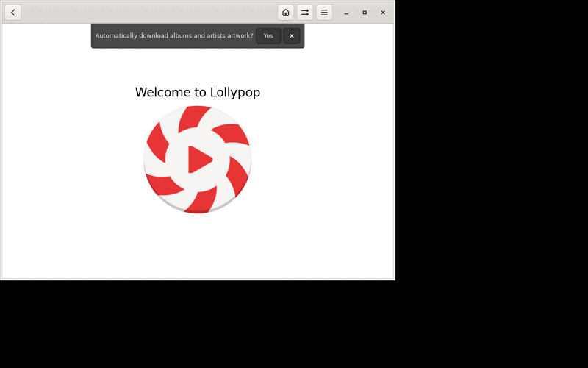Image resolution: width=588 pixels, height=368 pixels.
Task: Click the artwork download question text
Action: click(x=174, y=35)
